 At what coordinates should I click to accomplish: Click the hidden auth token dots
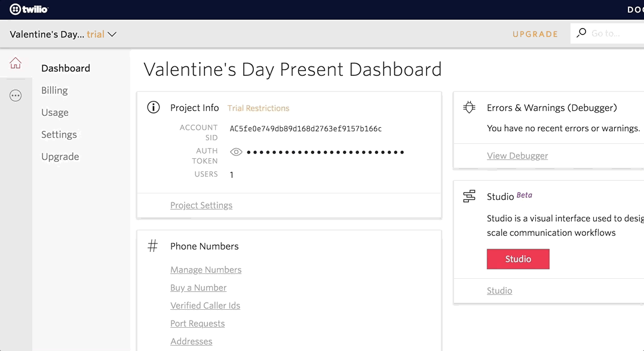[325, 152]
